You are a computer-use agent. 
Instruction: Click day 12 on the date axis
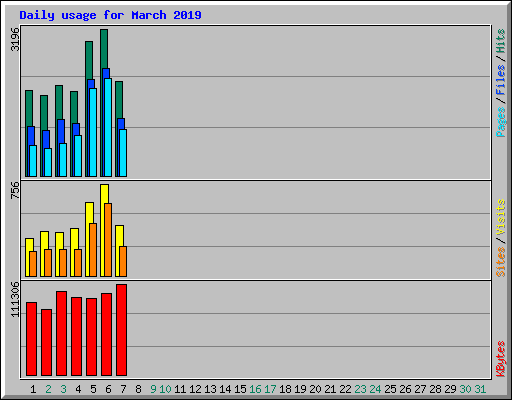point(195,389)
